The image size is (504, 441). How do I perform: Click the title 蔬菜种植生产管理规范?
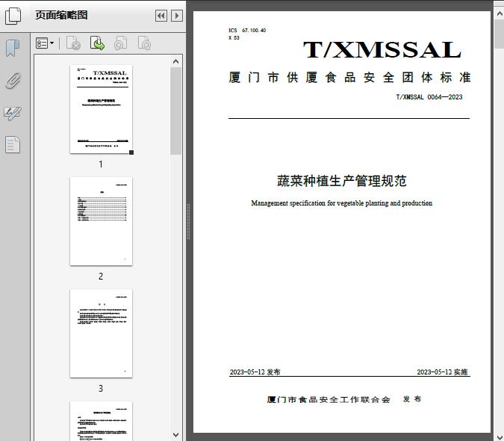click(342, 181)
